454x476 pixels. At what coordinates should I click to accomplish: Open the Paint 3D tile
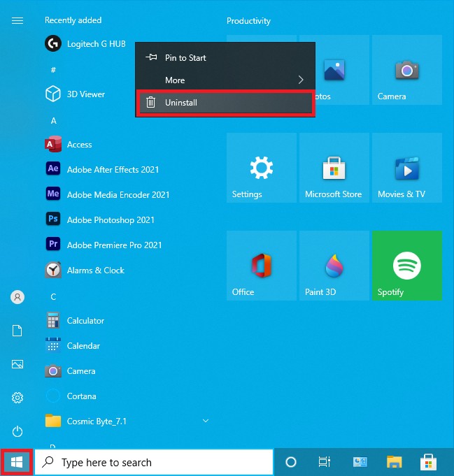[x=334, y=266]
